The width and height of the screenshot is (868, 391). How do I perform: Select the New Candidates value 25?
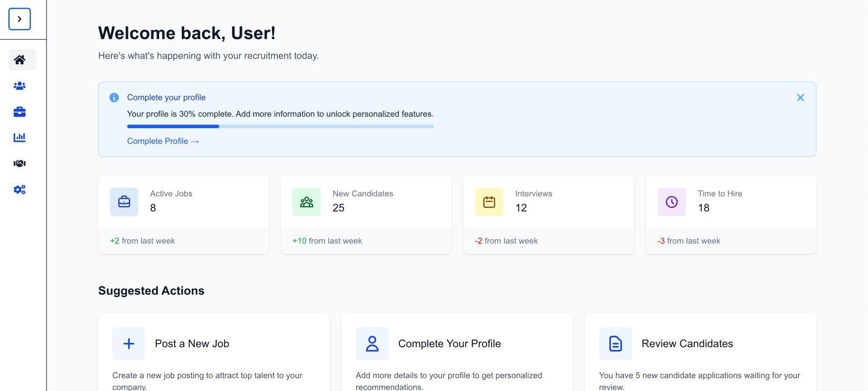point(339,208)
